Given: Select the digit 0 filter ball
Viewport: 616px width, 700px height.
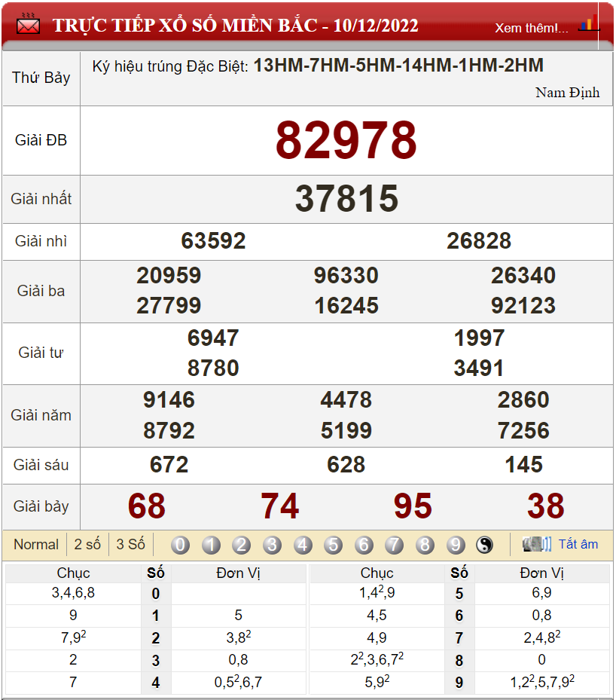Looking at the screenshot, I should pyautogui.click(x=180, y=545).
